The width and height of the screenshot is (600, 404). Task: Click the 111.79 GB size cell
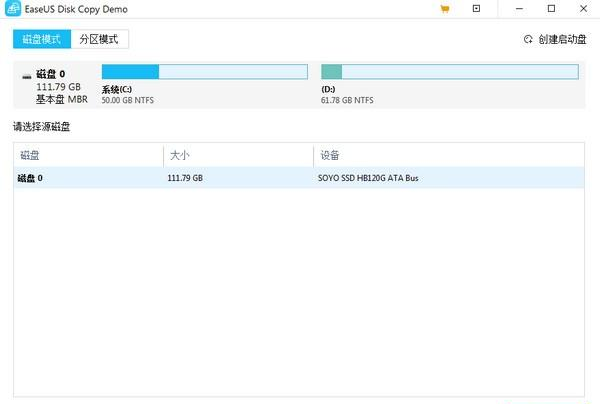click(x=185, y=178)
